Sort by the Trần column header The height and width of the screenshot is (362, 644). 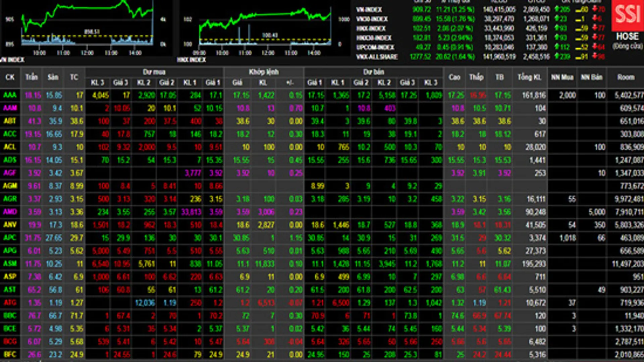point(32,77)
